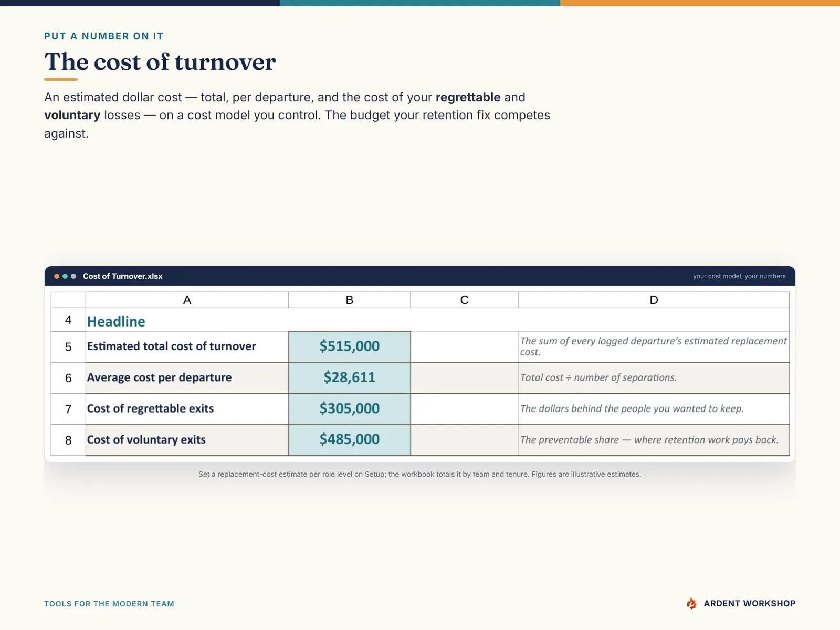Select the $515,000 value cell

pyautogui.click(x=350, y=346)
